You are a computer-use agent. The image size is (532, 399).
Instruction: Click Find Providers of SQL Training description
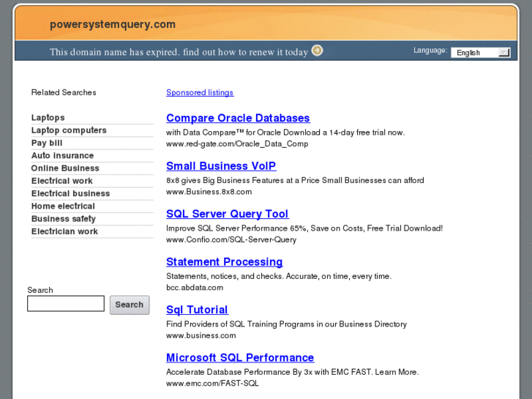click(286, 324)
